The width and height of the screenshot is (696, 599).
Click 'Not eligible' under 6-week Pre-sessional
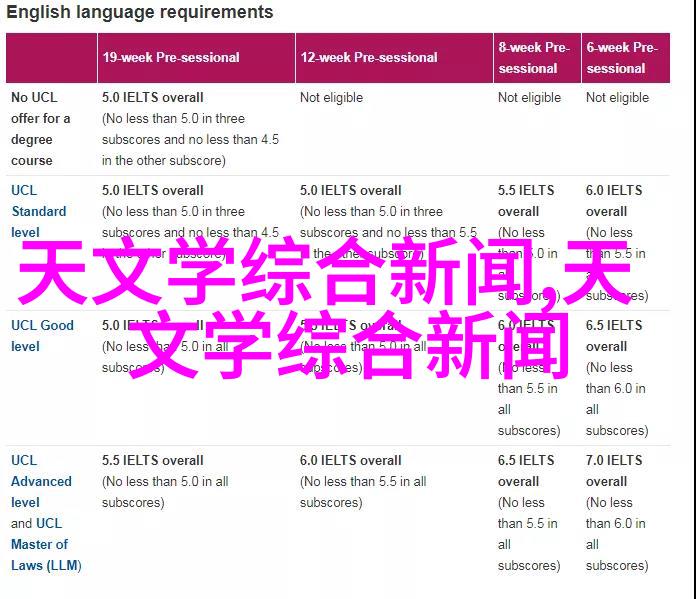[617, 98]
